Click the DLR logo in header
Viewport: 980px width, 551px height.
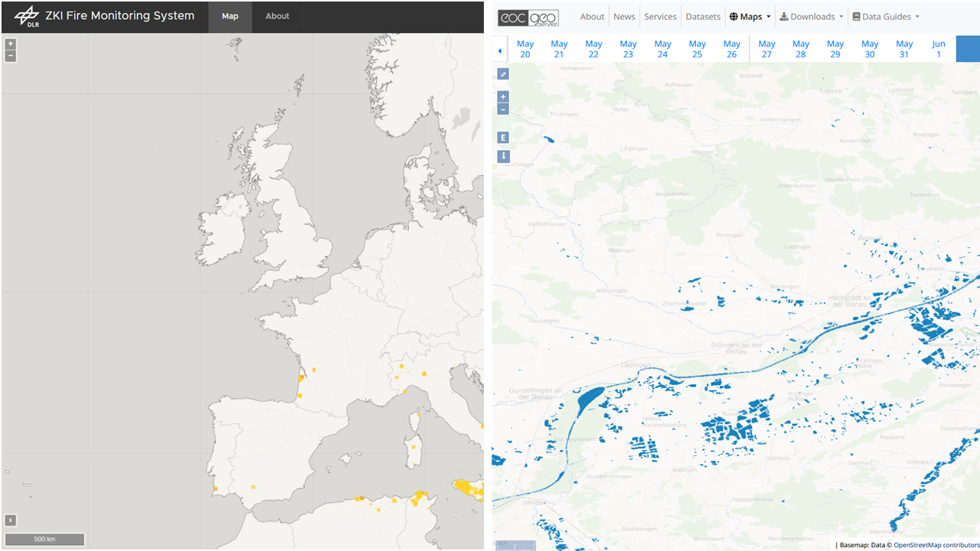tap(27, 16)
